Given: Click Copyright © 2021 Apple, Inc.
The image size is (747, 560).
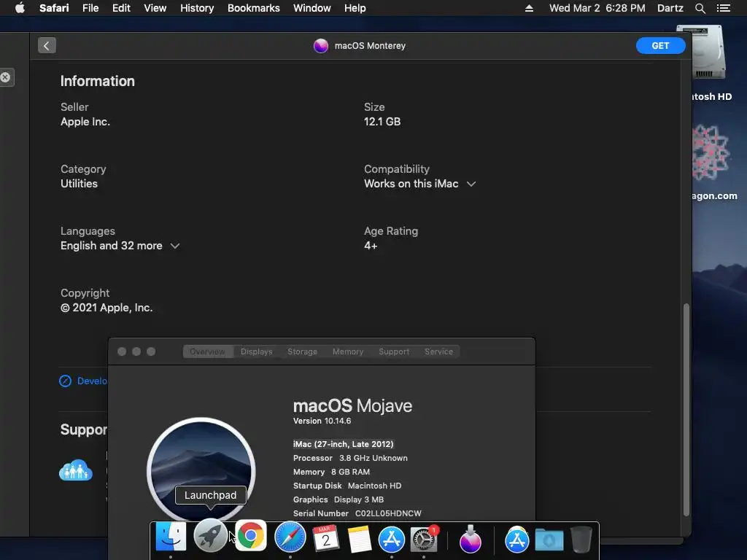Looking at the screenshot, I should coord(107,308).
